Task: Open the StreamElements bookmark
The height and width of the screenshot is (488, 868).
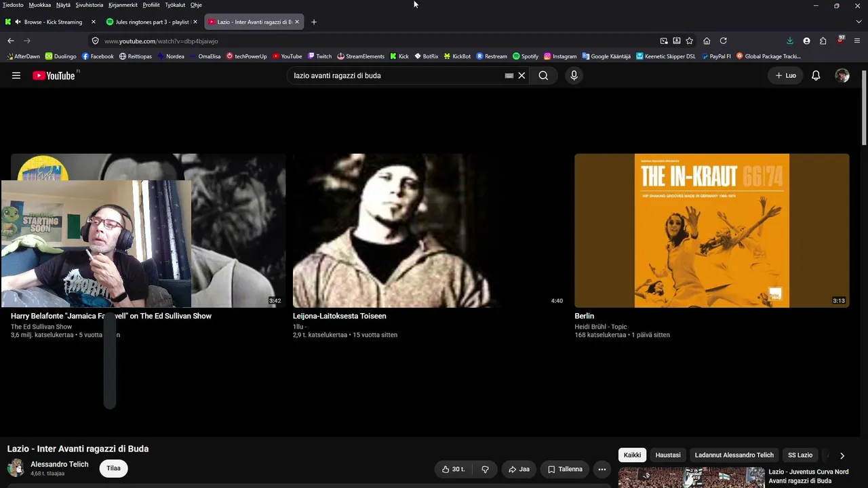Action: 361,56
